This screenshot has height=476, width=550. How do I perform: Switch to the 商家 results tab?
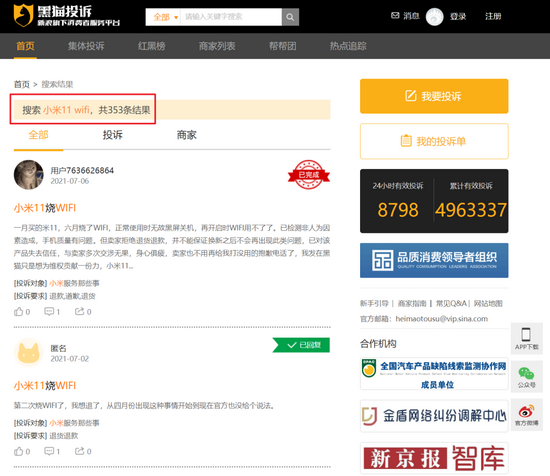tap(187, 135)
